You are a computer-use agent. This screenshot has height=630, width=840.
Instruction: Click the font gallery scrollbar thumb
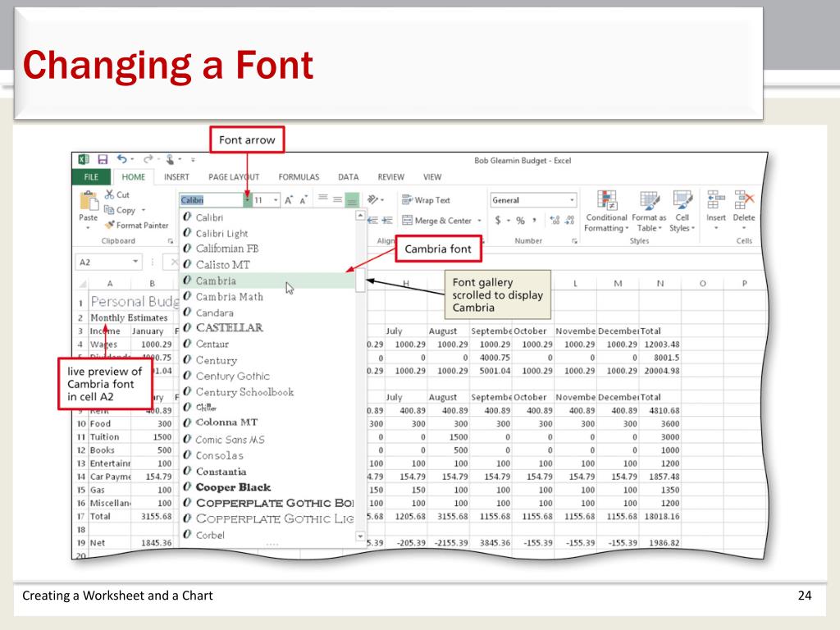[x=361, y=280]
